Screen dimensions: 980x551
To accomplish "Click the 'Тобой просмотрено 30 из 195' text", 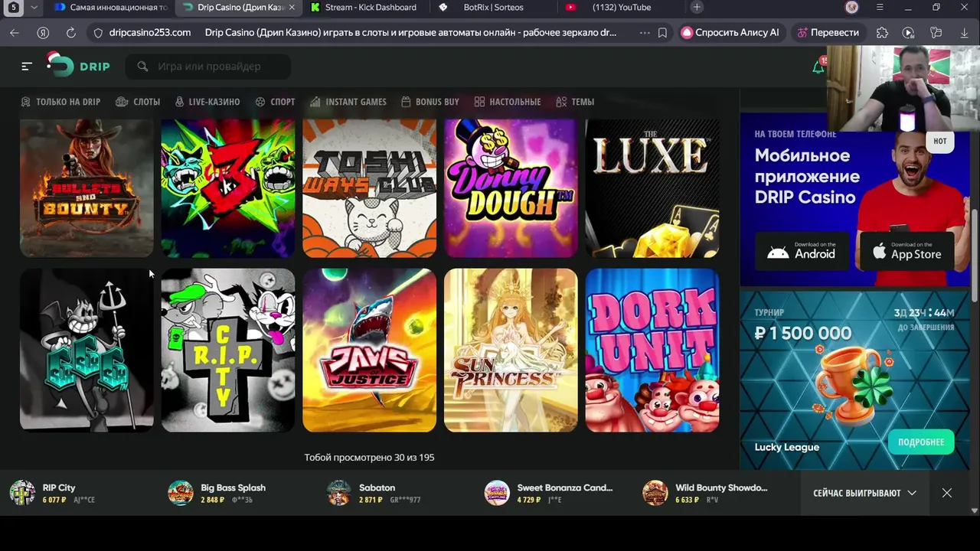I will pos(369,457).
